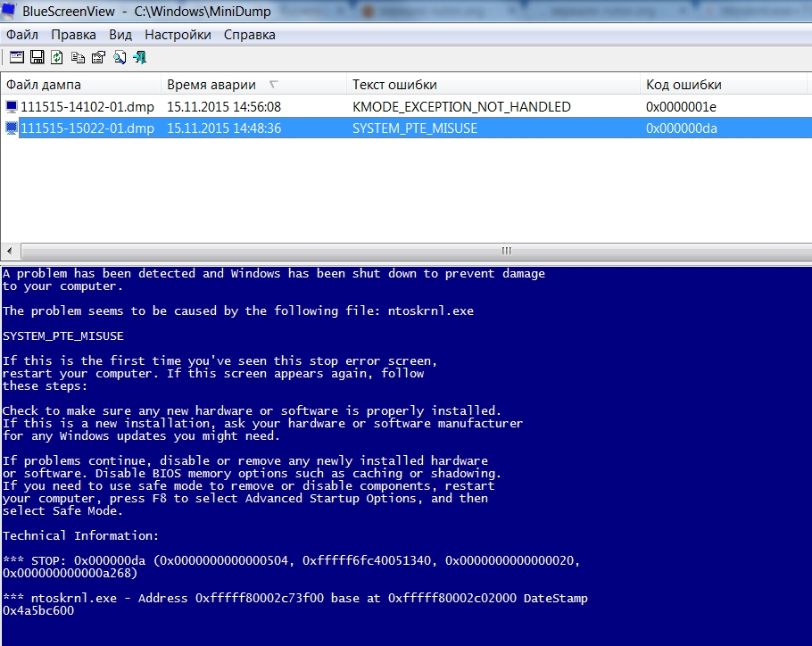The width and height of the screenshot is (812, 646).
Task: Click the icon of 111515-14102-01.dmp row
Action: point(12,107)
